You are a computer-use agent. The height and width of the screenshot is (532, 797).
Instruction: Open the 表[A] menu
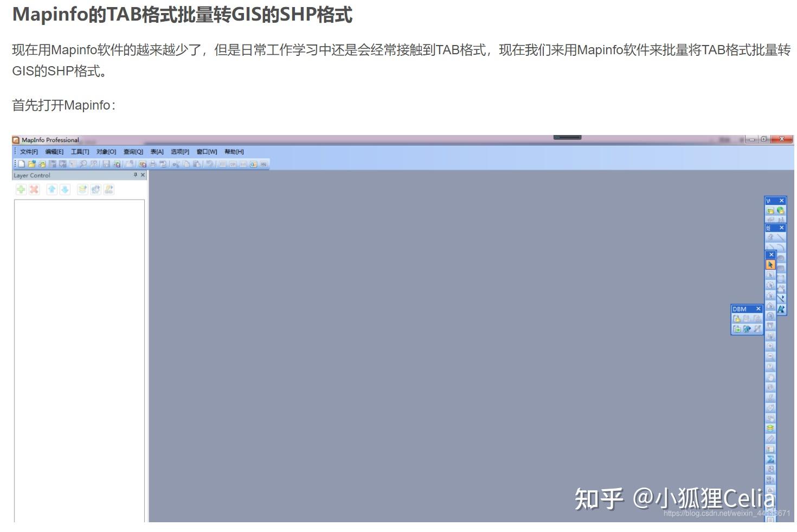(157, 151)
